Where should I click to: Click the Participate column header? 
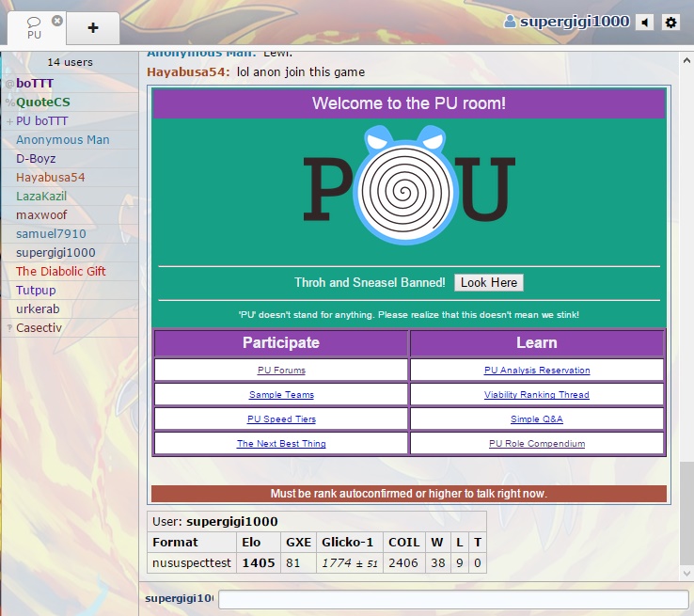tap(281, 343)
